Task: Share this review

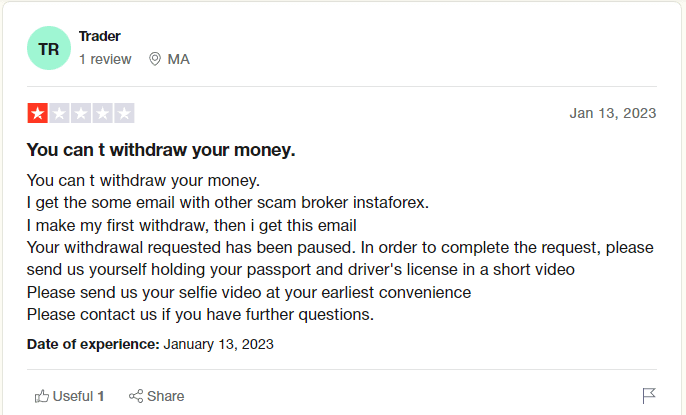Action: (x=156, y=396)
